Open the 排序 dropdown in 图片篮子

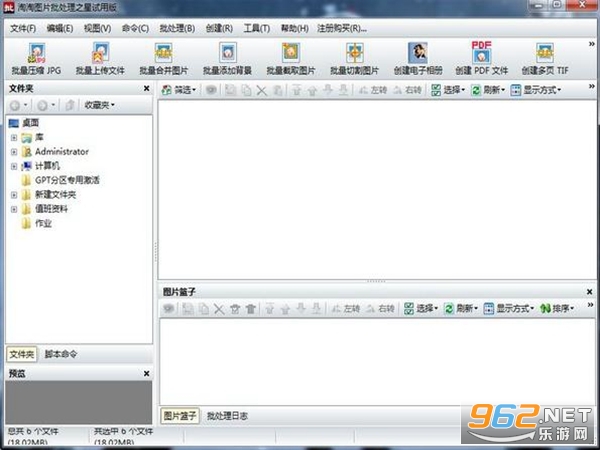click(557, 308)
